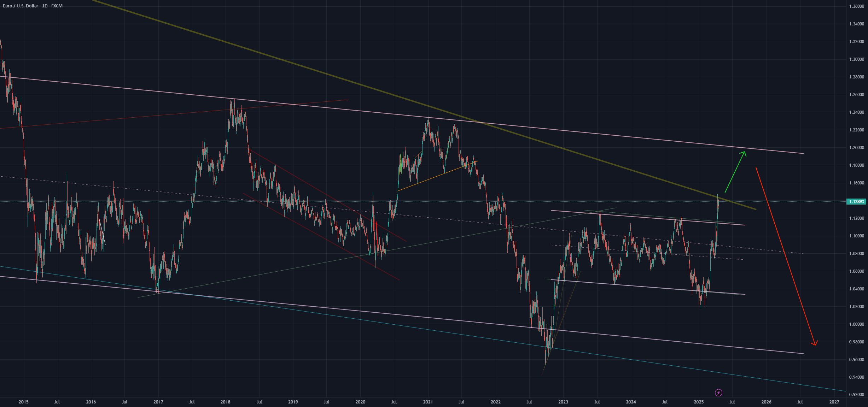Viewport: 868px width, 407px height.
Task: Click the 0.94000 price axis label
Action: (856, 377)
